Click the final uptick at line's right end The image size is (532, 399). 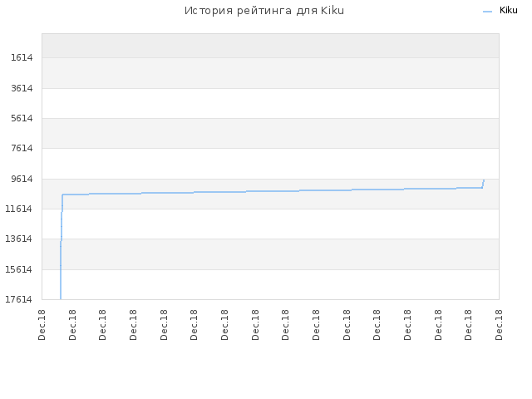tap(483, 184)
